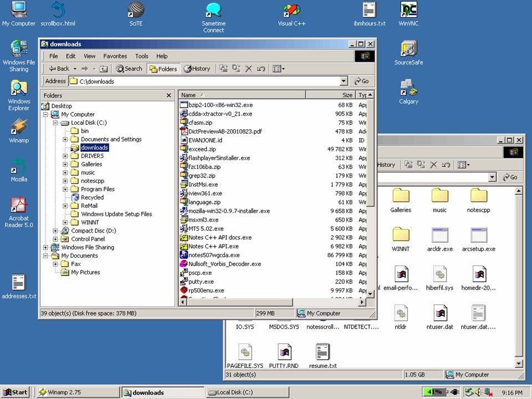Go Back in the downloads window toolbar
Screen dimensions: 532x399
(59, 69)
